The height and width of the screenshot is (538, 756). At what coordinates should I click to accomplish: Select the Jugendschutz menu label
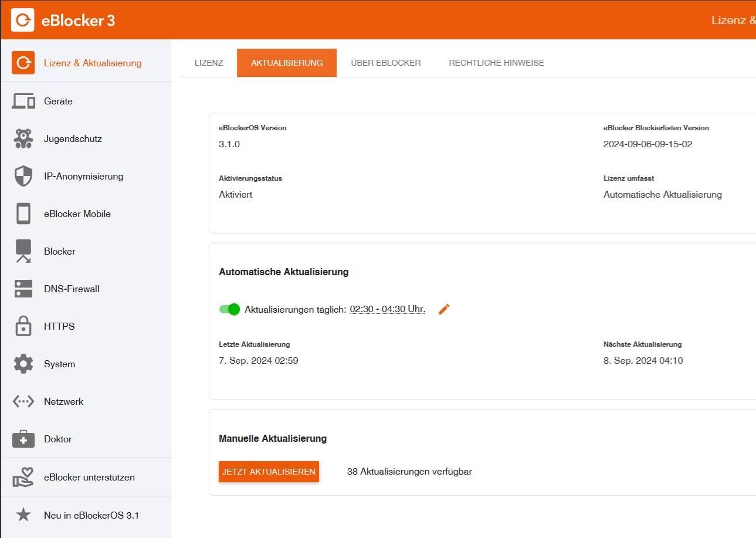pos(73,139)
